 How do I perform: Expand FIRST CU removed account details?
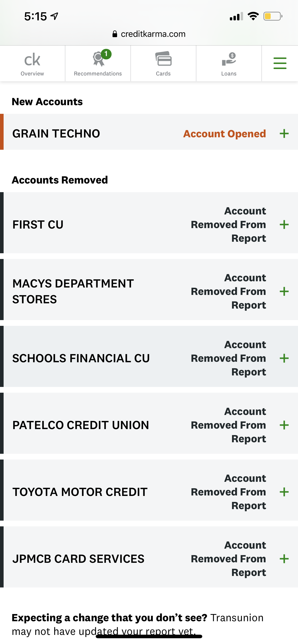[x=284, y=224]
